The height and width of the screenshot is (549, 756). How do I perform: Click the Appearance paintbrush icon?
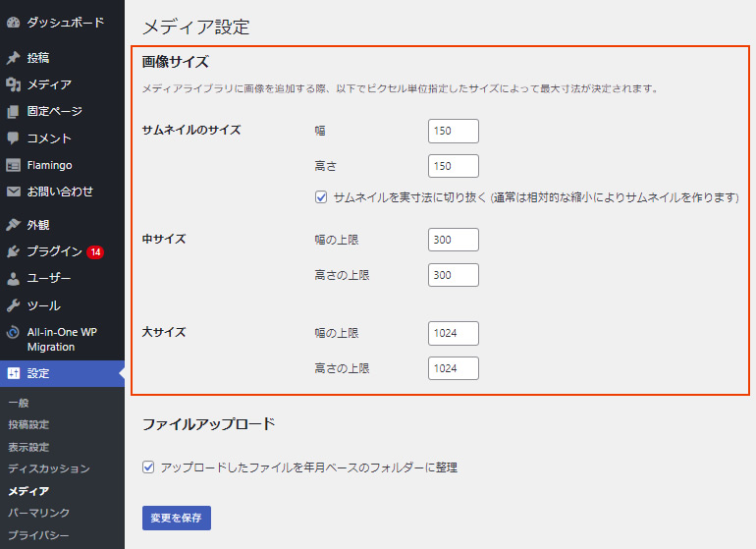(x=13, y=225)
